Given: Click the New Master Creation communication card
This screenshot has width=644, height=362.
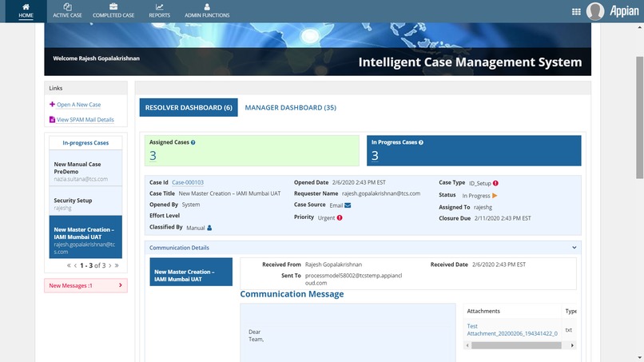Looking at the screenshot, I should [191, 272].
